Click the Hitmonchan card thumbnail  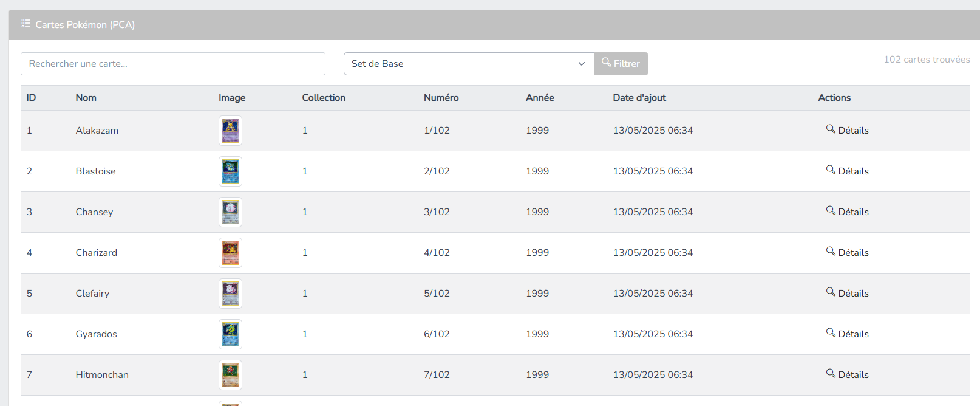tap(230, 375)
